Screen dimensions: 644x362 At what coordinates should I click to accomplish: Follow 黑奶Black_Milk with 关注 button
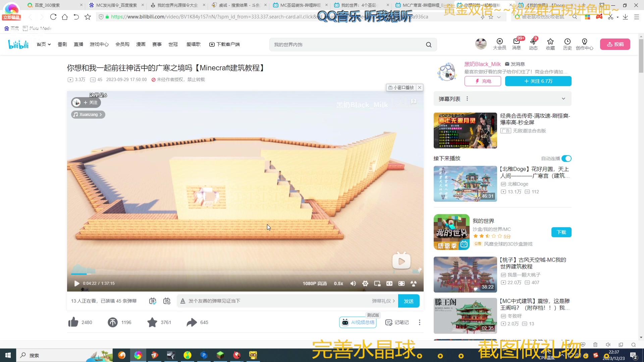click(538, 81)
